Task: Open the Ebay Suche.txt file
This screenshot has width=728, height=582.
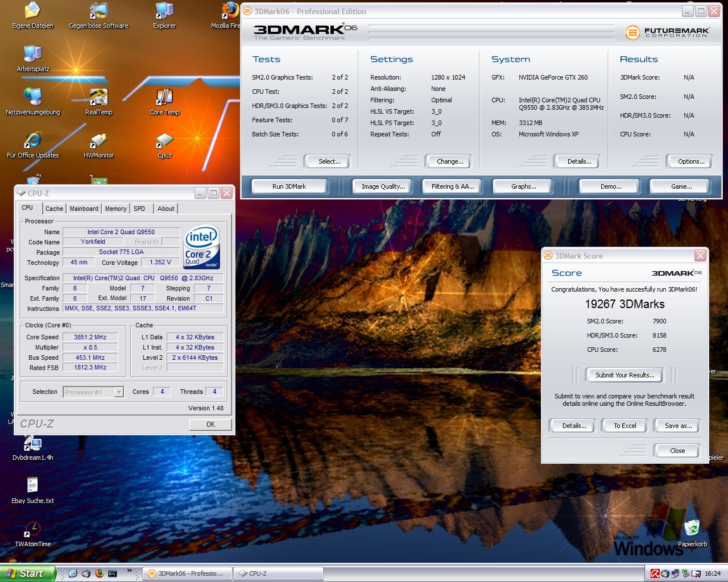Action: [32, 491]
